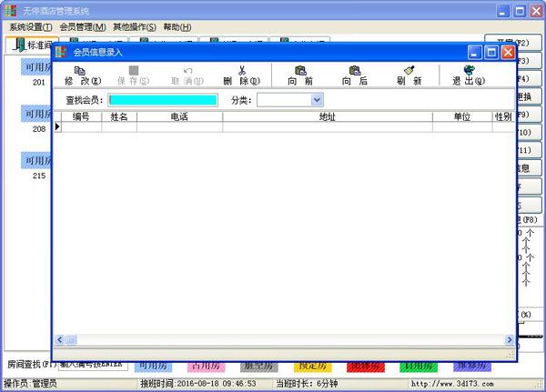
Task: Open the 其他操作 menu
Action: tap(134, 27)
